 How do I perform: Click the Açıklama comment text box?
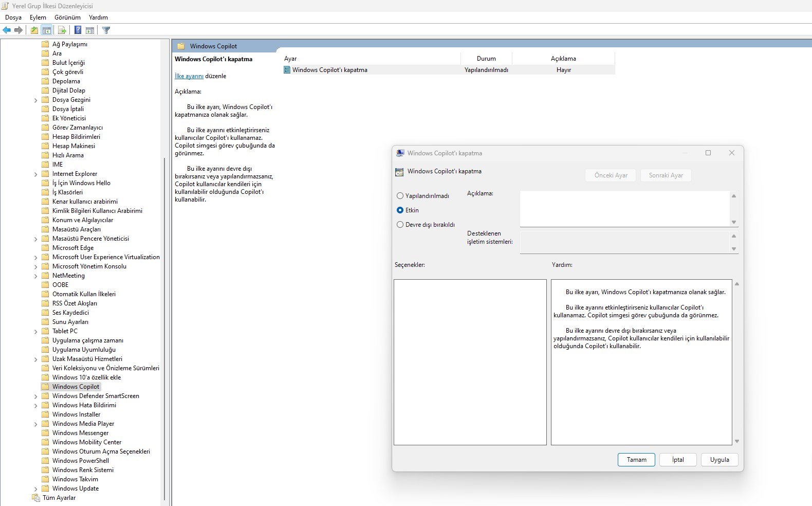point(624,209)
